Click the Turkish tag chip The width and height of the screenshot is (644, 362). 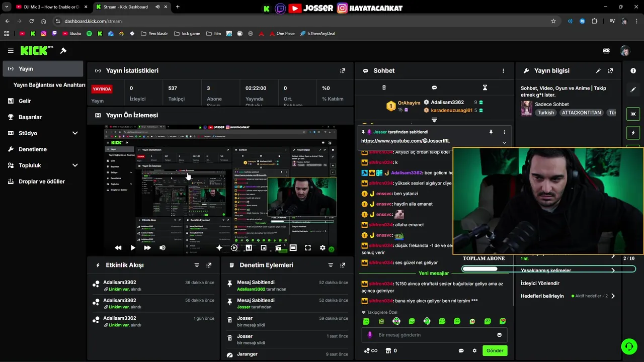pyautogui.click(x=546, y=113)
